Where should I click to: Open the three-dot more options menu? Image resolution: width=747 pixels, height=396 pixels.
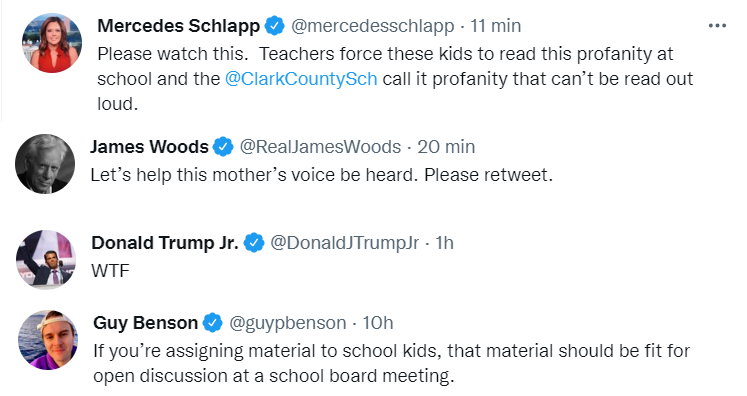click(717, 26)
